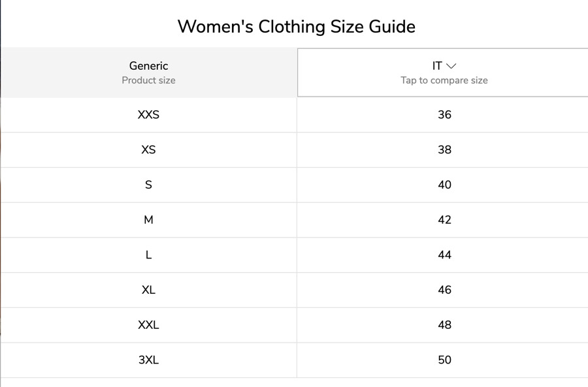This screenshot has width=588, height=387.
Task: Click the IT compare size header
Action: tap(443, 72)
